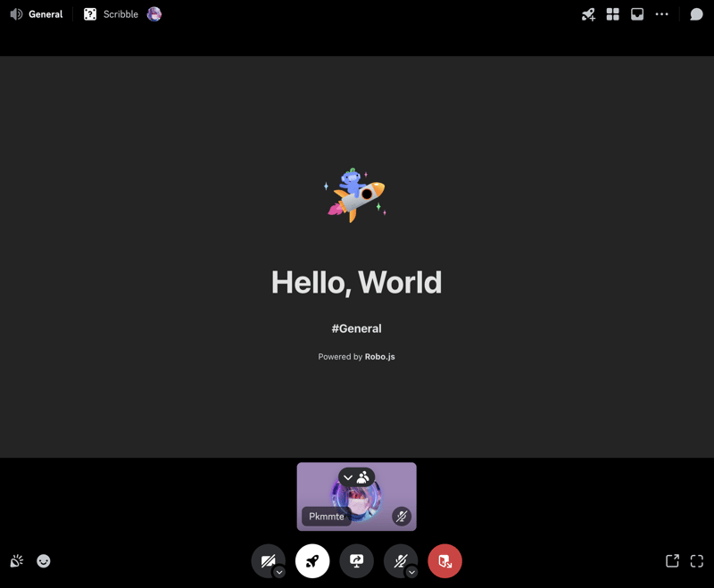Click the Hello, World heading
The width and height of the screenshot is (714, 588).
point(356,282)
